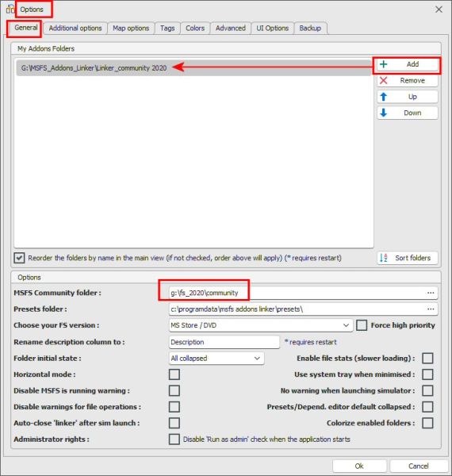This screenshot has height=476, width=452.
Task: Check Presets/Depend. editor default collapsed
Action: click(x=427, y=407)
